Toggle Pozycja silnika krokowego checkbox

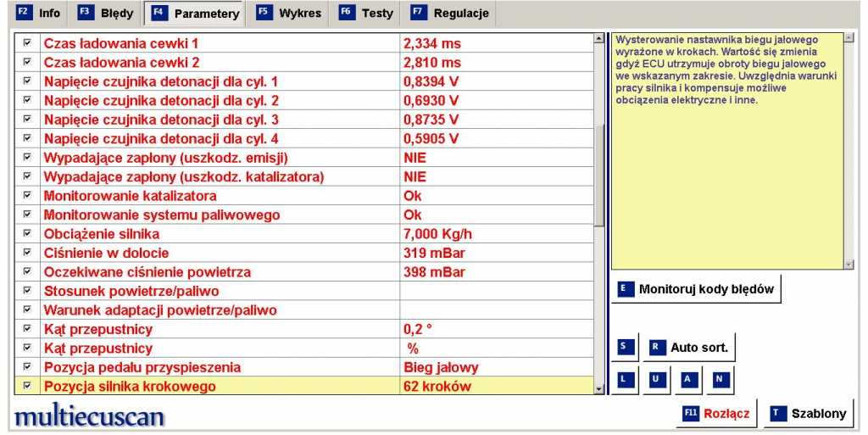(x=26, y=387)
